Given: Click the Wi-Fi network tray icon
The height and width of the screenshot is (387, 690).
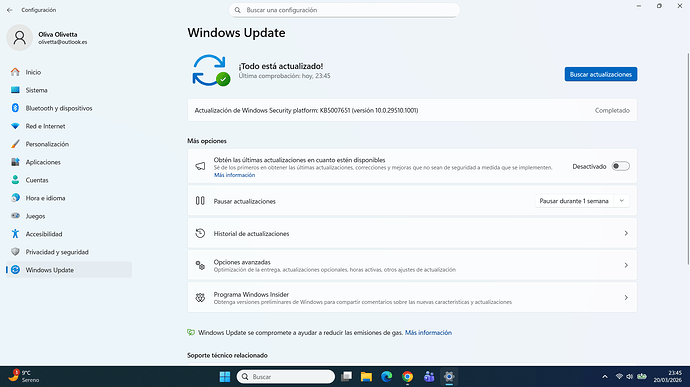Looking at the screenshot, I should (619, 376).
